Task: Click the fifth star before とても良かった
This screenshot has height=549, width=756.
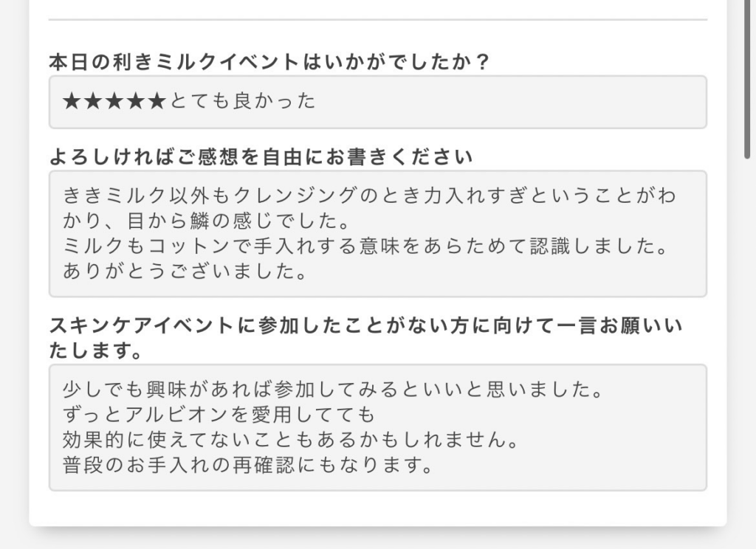Action: coord(157,101)
